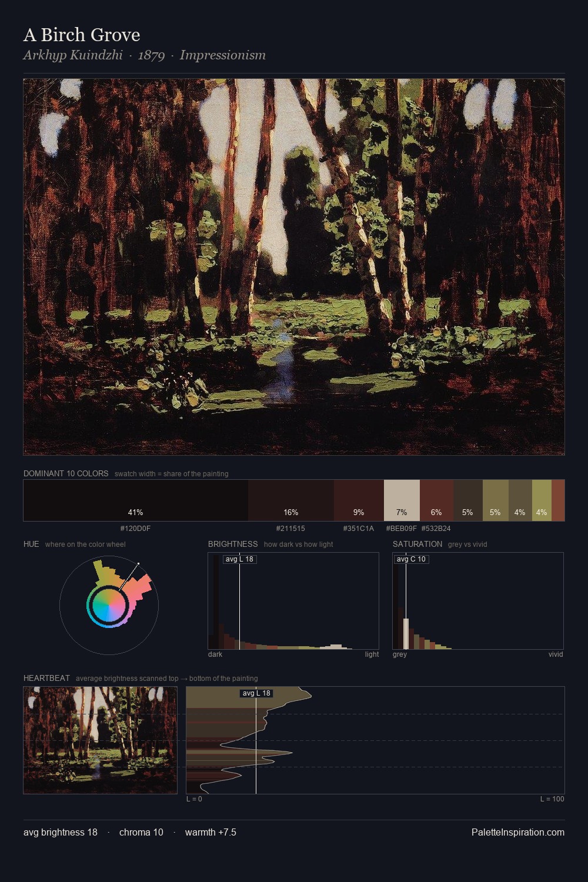
Task: Click the olive 5% swatch
Action: (496, 500)
